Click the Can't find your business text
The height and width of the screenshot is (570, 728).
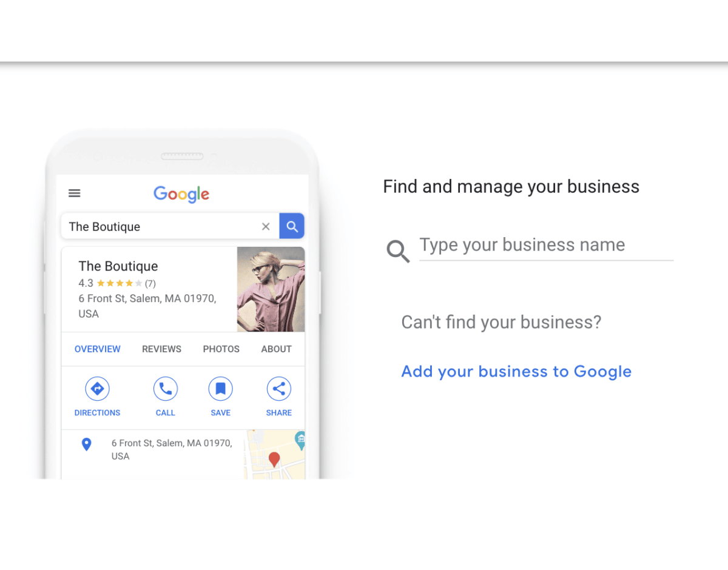click(x=502, y=322)
